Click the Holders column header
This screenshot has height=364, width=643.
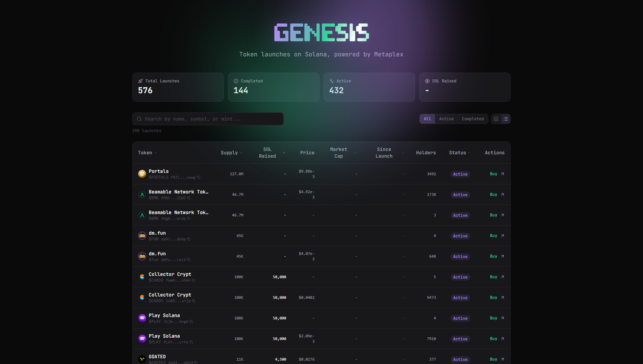click(426, 153)
